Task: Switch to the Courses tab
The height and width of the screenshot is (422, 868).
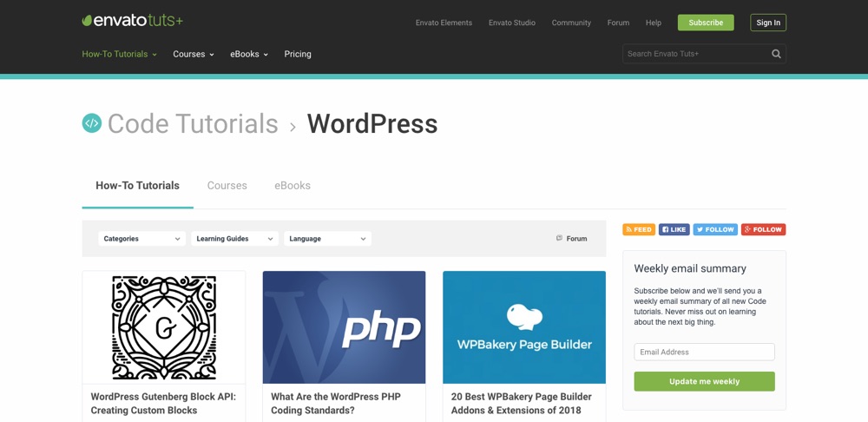Action: pos(227,186)
